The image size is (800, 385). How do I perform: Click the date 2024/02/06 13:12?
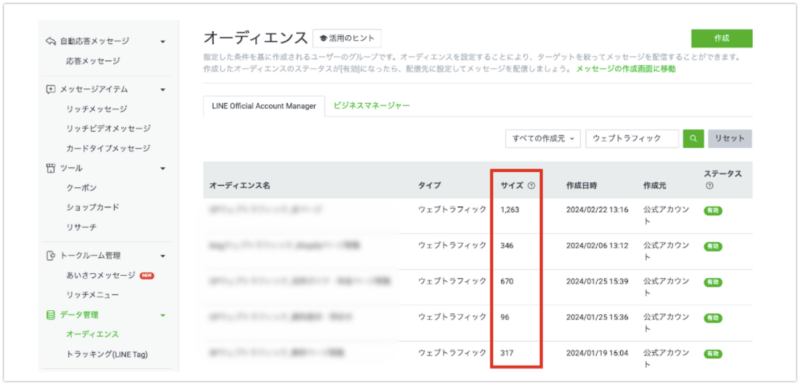point(597,246)
